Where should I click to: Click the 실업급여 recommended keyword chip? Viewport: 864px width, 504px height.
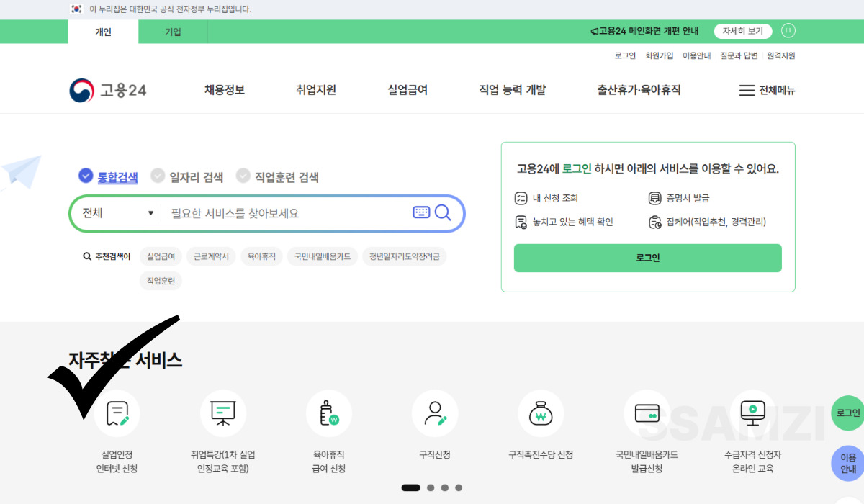(161, 256)
